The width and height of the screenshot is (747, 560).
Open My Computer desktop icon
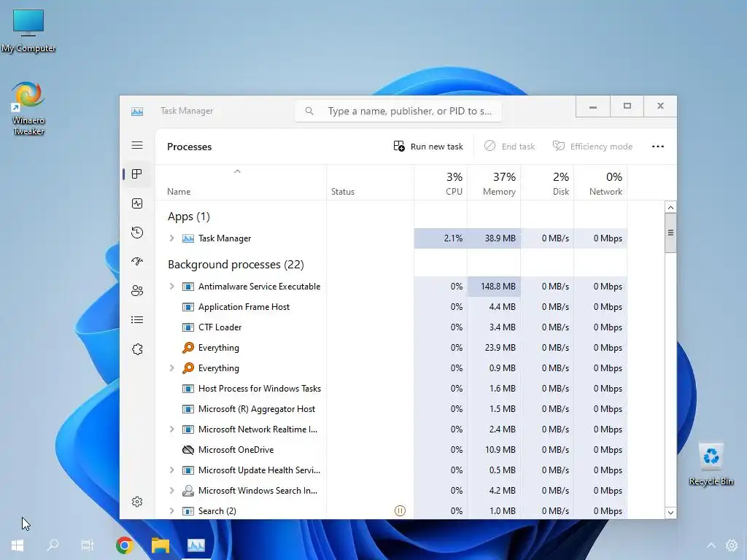[x=28, y=31]
